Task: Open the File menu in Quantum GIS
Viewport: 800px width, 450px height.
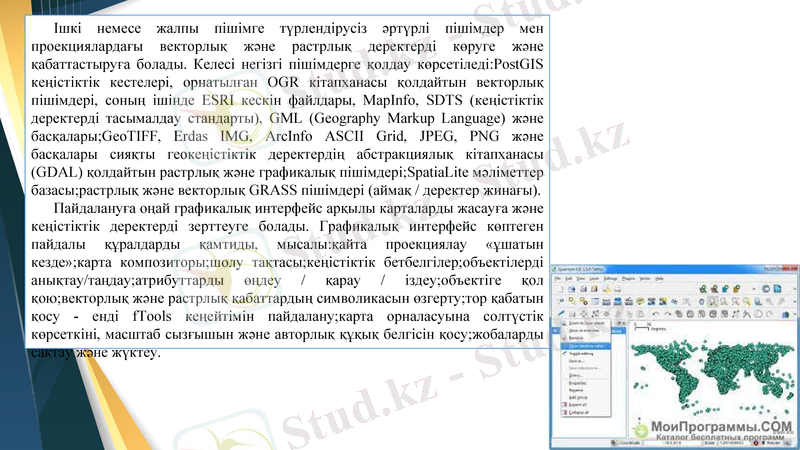Action: pyautogui.click(x=557, y=279)
